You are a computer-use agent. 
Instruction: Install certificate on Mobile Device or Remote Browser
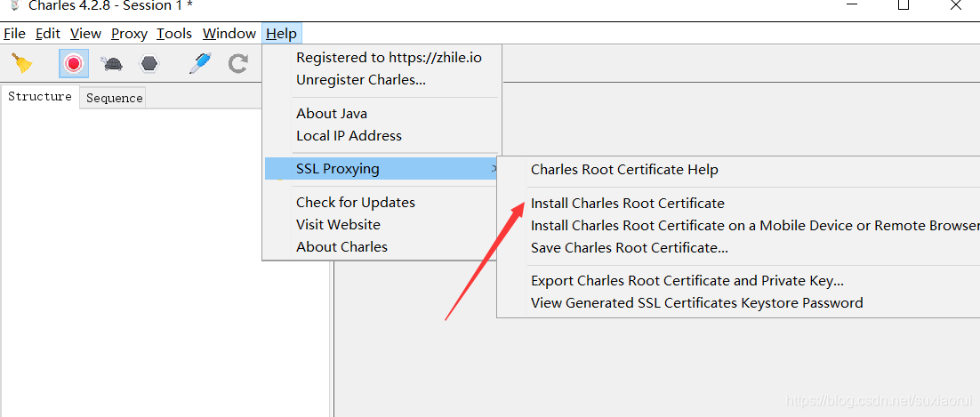coord(755,225)
